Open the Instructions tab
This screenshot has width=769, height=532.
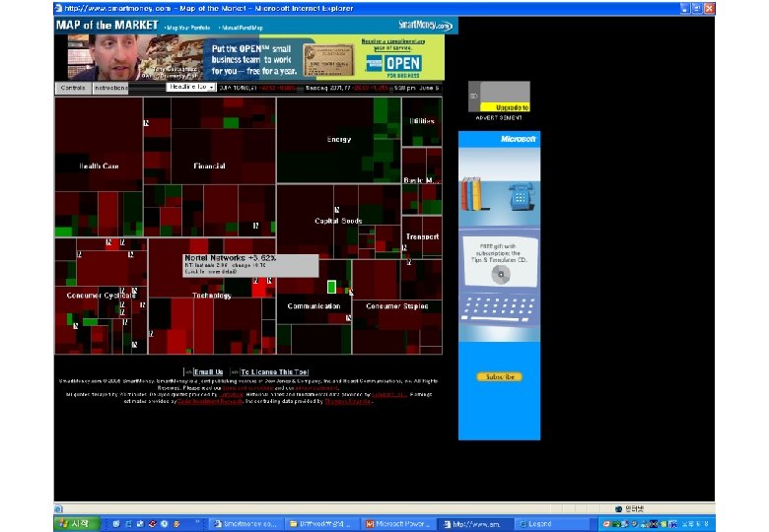click(110, 89)
